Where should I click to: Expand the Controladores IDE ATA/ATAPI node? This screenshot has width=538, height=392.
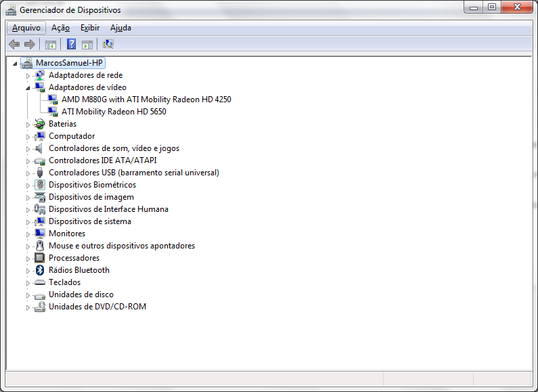point(28,161)
